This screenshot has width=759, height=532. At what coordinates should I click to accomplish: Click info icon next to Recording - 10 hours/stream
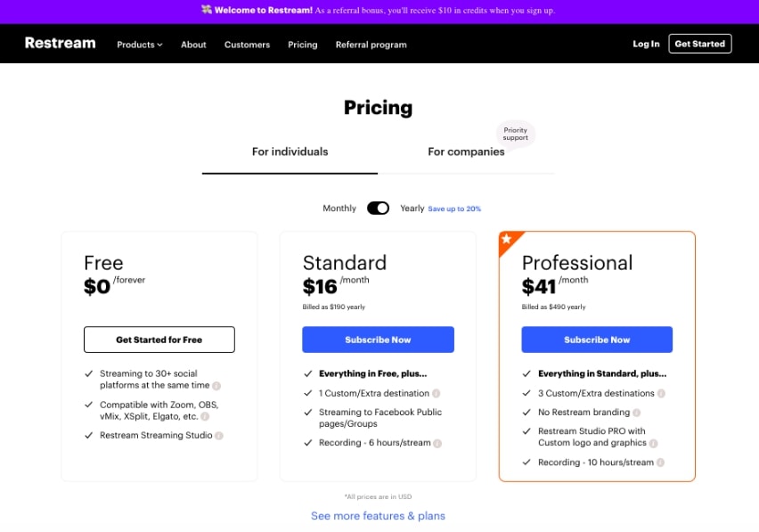click(x=660, y=462)
